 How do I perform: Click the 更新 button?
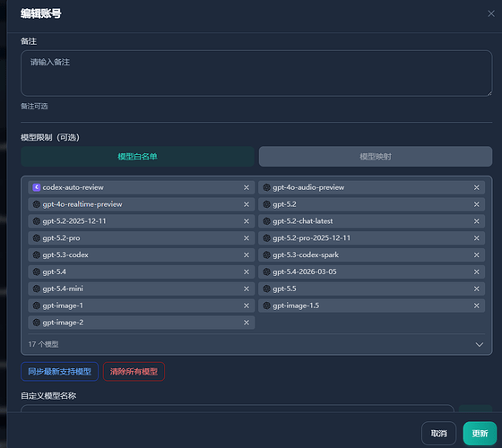(480, 434)
